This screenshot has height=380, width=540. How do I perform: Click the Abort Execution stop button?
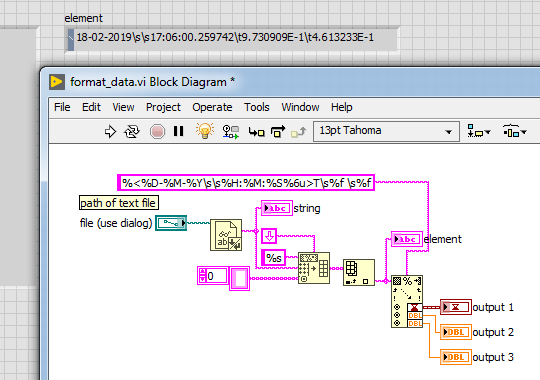tap(157, 132)
